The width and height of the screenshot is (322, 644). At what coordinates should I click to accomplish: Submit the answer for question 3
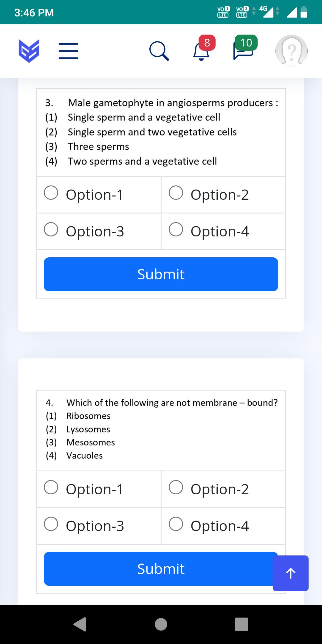[x=161, y=274]
